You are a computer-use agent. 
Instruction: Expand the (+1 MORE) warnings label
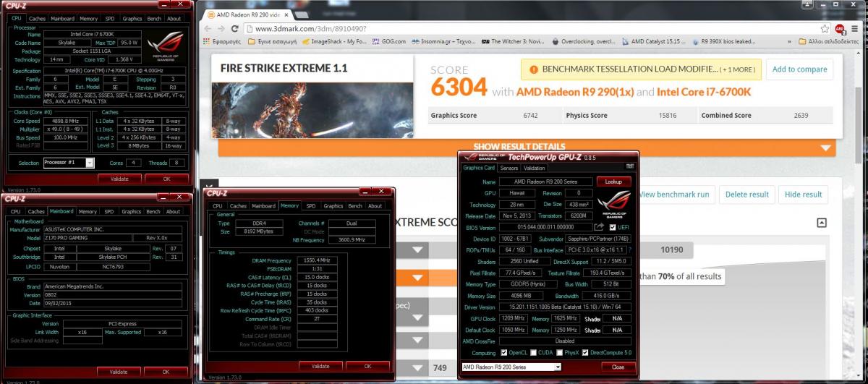point(739,69)
